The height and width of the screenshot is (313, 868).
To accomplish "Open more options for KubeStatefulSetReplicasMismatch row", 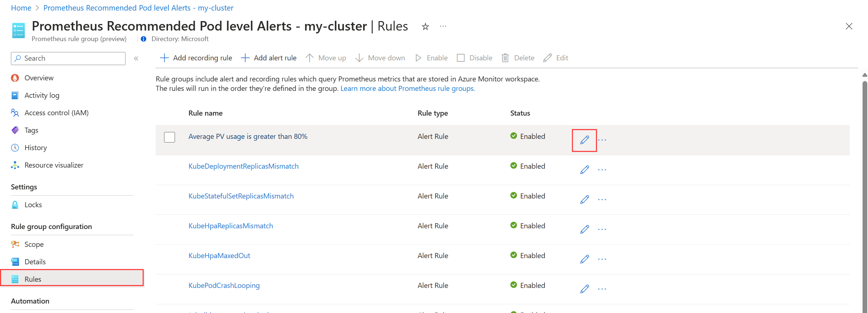I will pos(602,200).
